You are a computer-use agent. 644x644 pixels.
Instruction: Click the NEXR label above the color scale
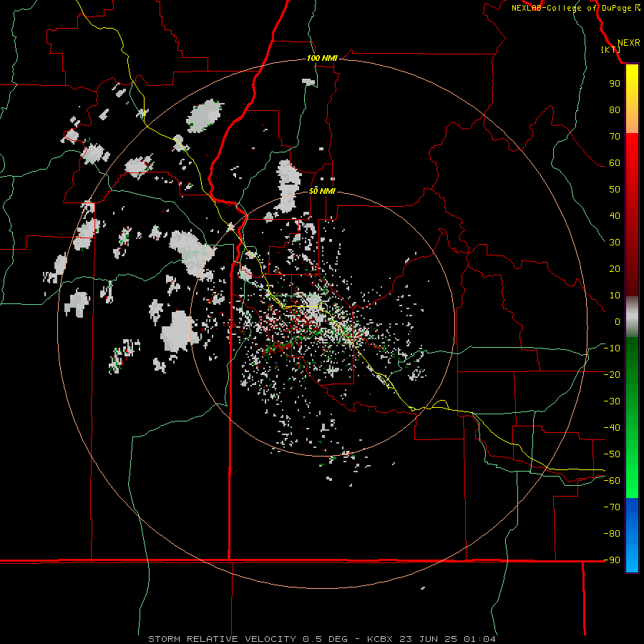pos(628,43)
